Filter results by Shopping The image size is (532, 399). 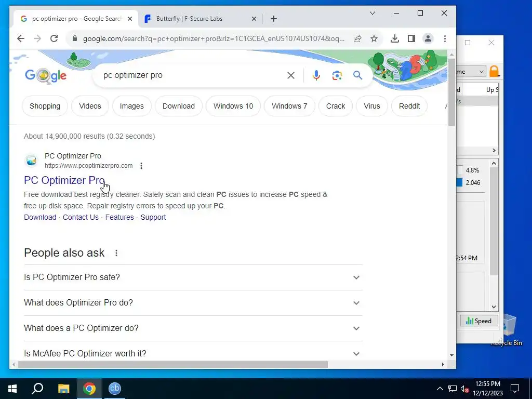pyautogui.click(x=45, y=106)
